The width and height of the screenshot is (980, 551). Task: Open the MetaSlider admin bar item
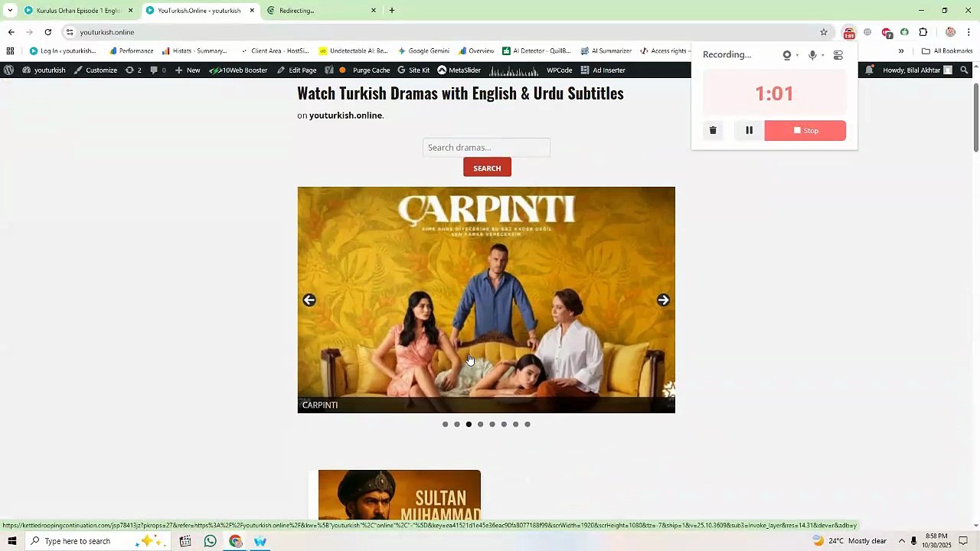[459, 70]
